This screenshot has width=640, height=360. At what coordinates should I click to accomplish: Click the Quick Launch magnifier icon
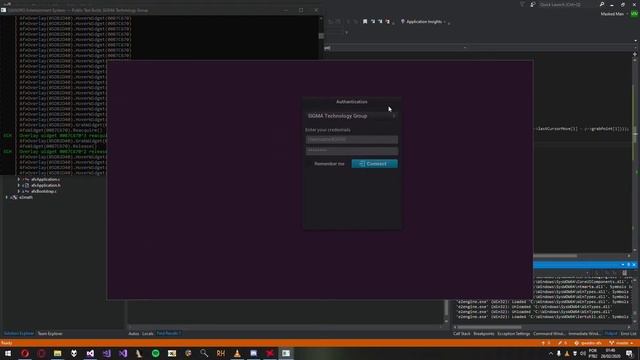coord(602,4)
